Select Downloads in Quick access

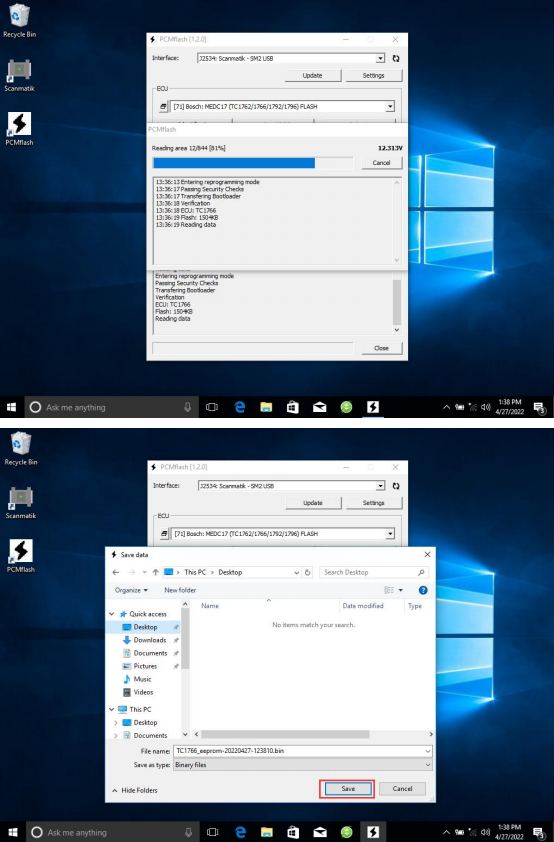149,640
